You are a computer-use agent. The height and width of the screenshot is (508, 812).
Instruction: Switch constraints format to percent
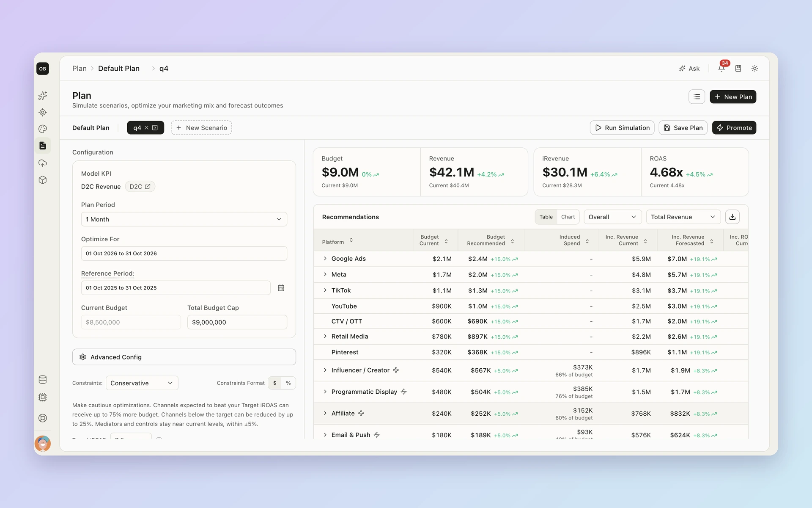coord(288,383)
